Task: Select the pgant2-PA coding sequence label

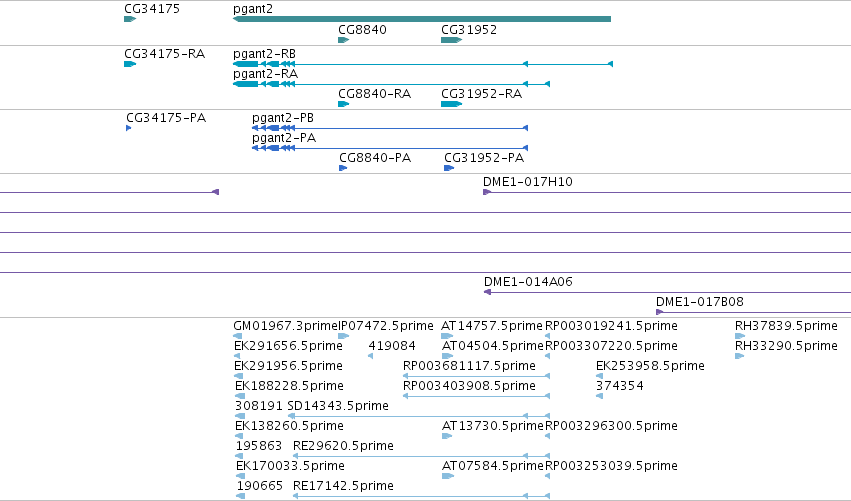Action: pos(284,138)
